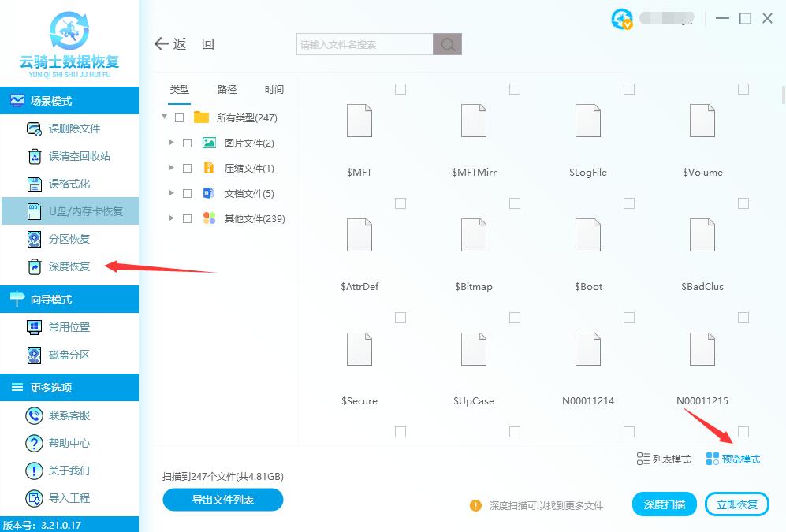786x532 pixels.
Task: Select the $Boot file icon
Action: point(588,235)
